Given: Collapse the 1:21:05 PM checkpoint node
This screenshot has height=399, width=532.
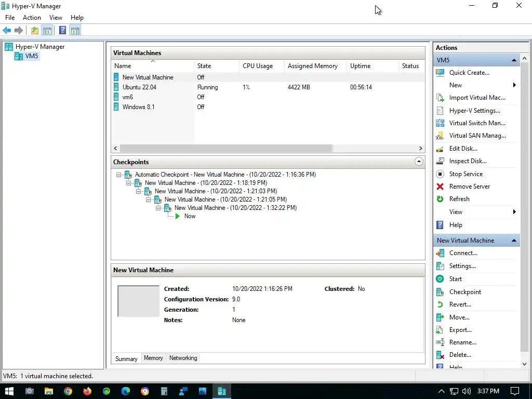Looking at the screenshot, I should tap(148, 200).
